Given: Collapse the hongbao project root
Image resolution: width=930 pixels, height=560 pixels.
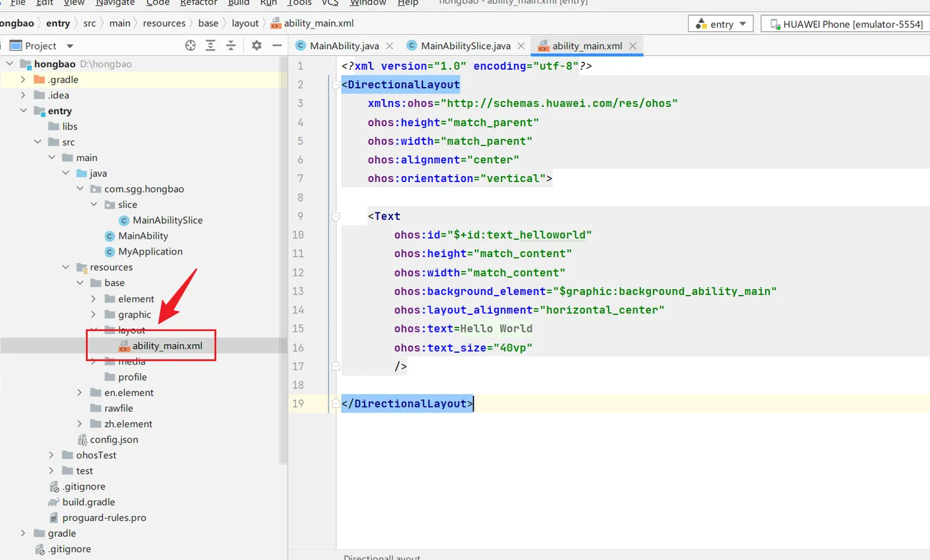Looking at the screenshot, I should pos(9,64).
